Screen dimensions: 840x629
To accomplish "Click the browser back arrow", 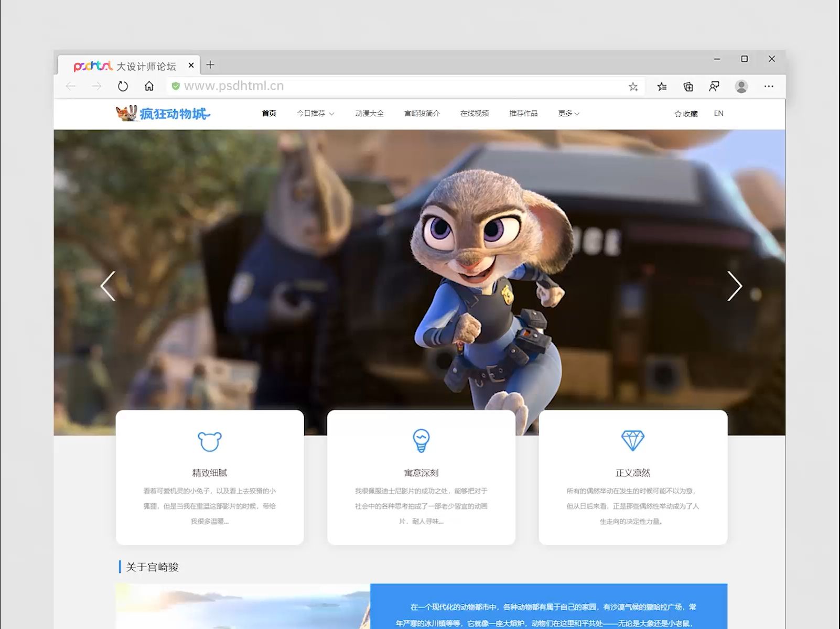I will 71,86.
